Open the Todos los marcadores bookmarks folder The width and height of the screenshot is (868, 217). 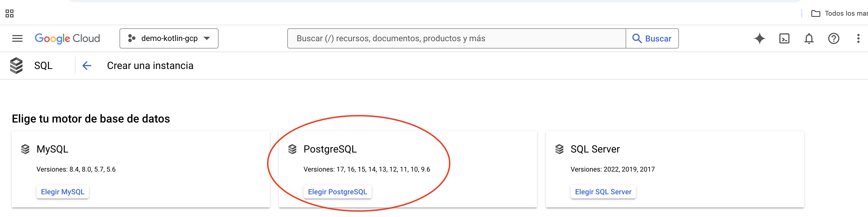click(x=839, y=13)
